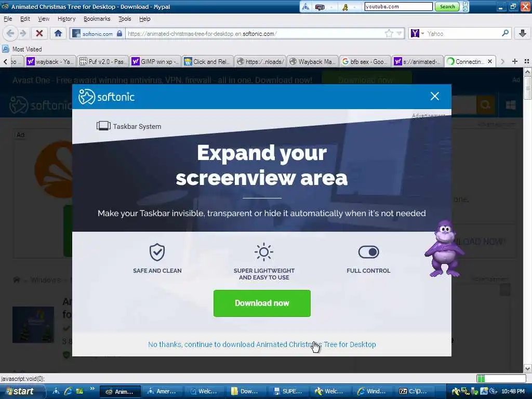Open the View menu
Viewport: 532px width, 399px height.
coord(44,19)
